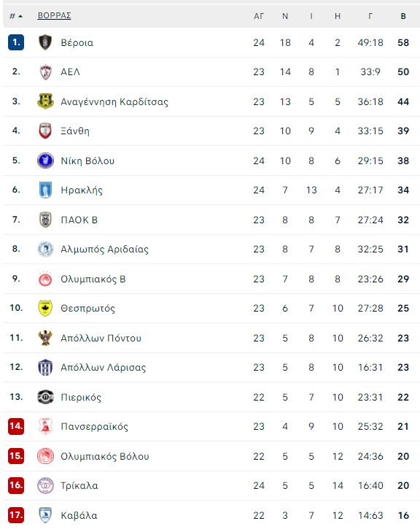The width and height of the screenshot is (420, 529).
Task: Click the Απόλλων Πόντου eagle crest
Action: [45, 338]
